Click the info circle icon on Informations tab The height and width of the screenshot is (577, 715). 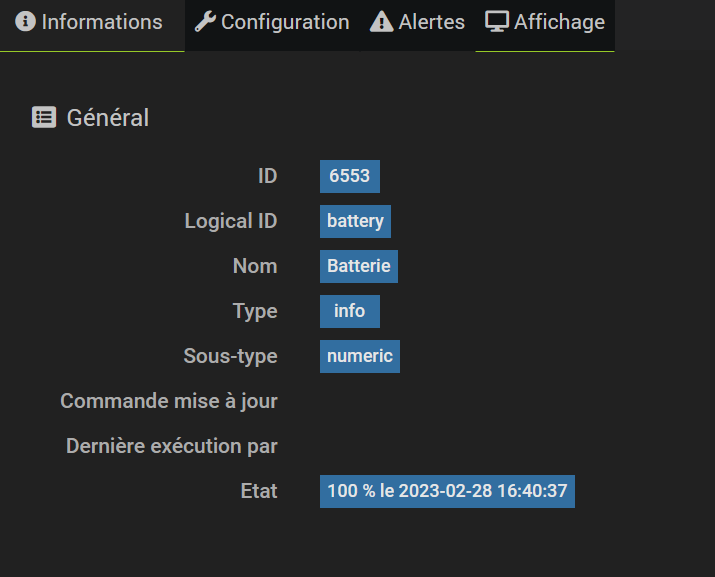pos(26,22)
